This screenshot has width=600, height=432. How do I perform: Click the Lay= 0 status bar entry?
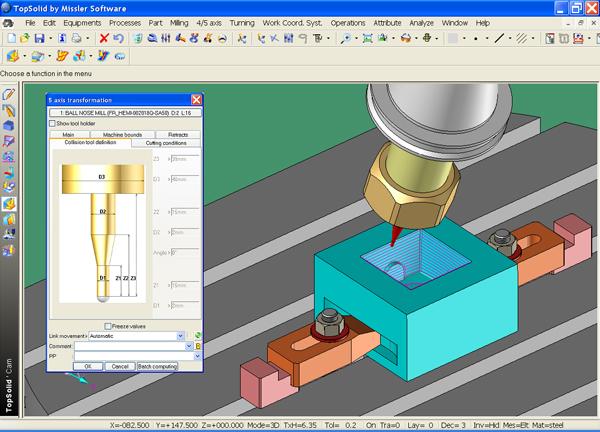point(419,425)
